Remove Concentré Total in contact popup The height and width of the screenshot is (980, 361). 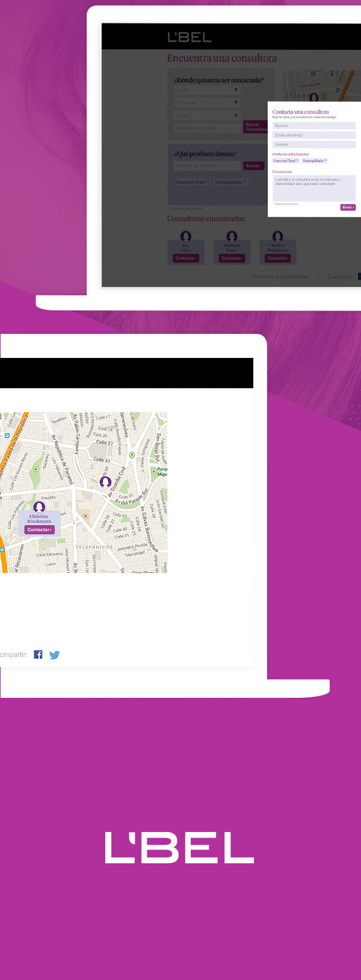coord(297,161)
